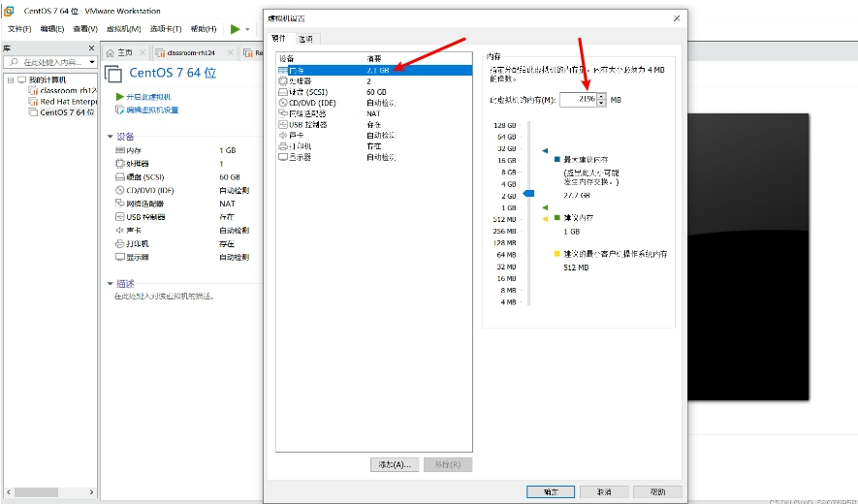
Task: Open the 帮助(H) menu
Action: pyautogui.click(x=204, y=29)
